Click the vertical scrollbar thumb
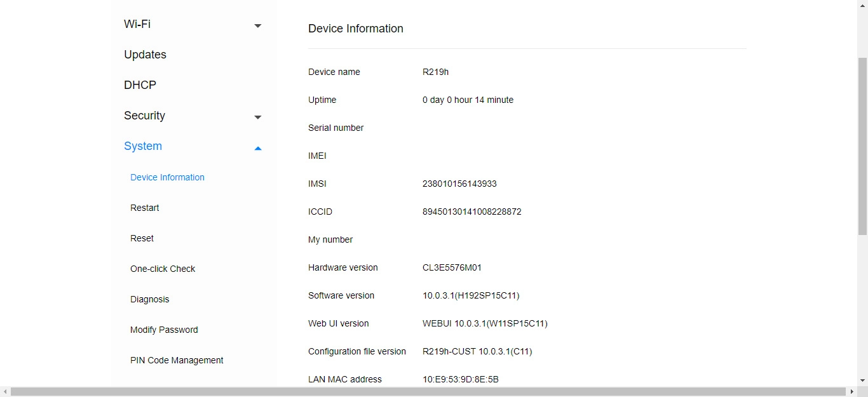 click(862, 146)
